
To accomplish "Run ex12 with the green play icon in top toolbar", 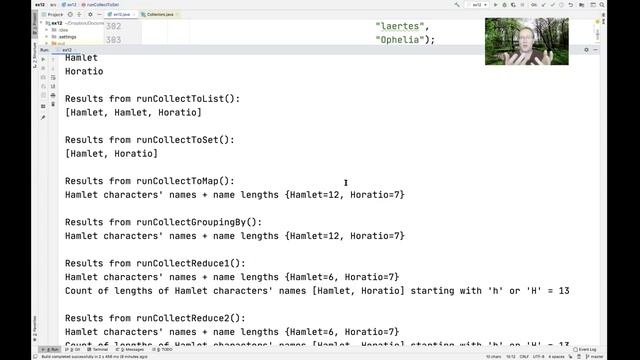I will tap(496, 5).
